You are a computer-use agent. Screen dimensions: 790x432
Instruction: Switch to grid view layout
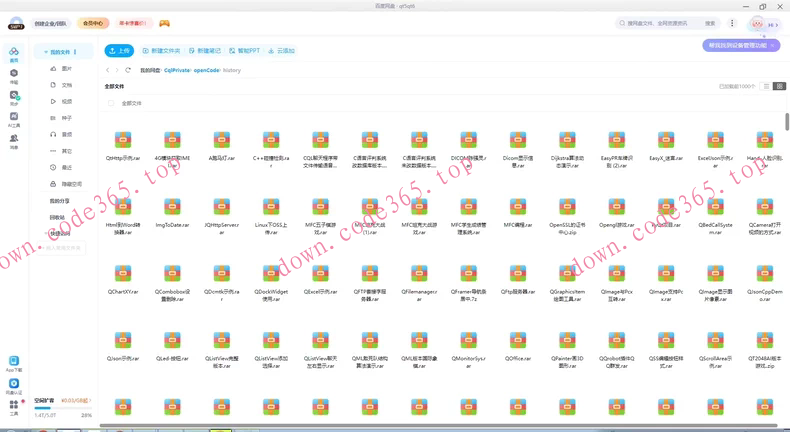[780, 86]
